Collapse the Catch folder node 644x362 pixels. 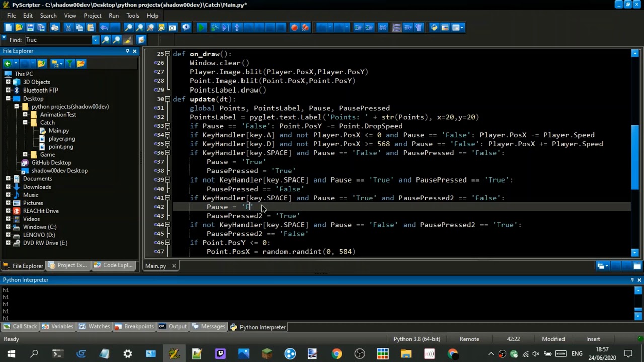[x=25, y=122]
